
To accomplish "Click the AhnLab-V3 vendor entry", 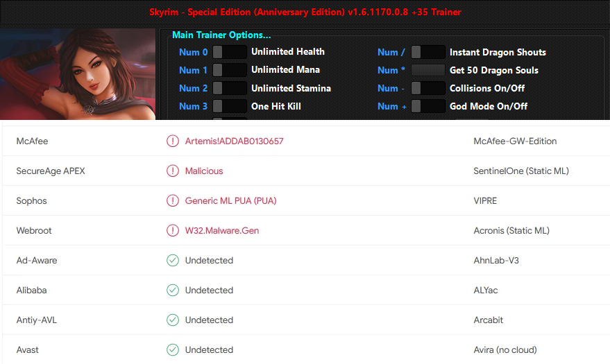I will 496,260.
